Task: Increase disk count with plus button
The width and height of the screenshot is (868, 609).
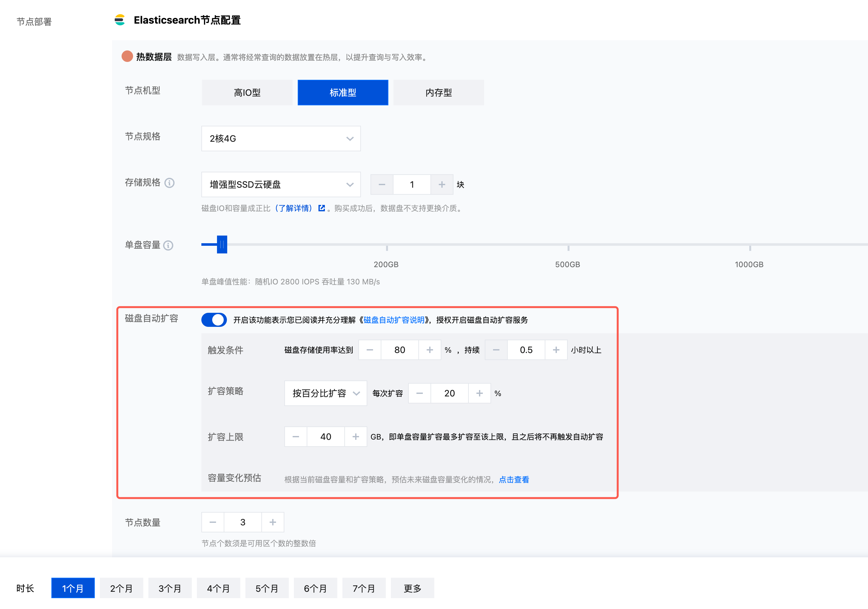Action: [442, 184]
